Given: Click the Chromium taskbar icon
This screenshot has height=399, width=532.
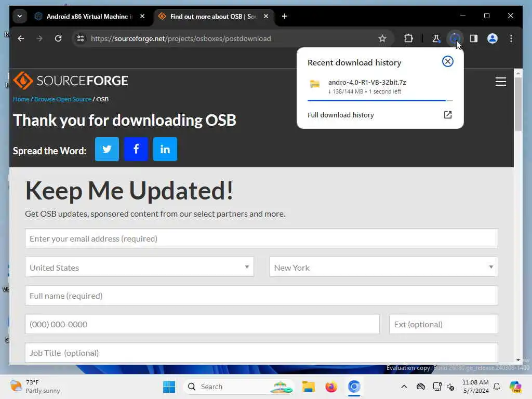Looking at the screenshot, I should [x=354, y=387].
